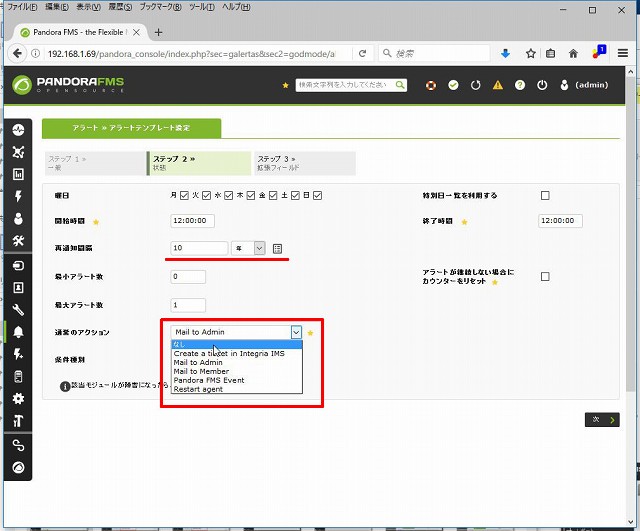Toggle the Wednesday (水) checkbox
640x531 pixels.
(229, 196)
